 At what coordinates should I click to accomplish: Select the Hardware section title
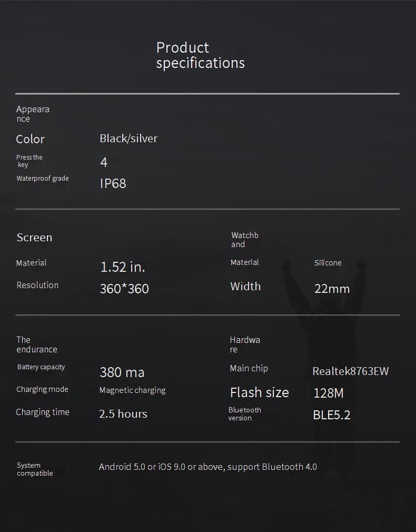(245, 344)
